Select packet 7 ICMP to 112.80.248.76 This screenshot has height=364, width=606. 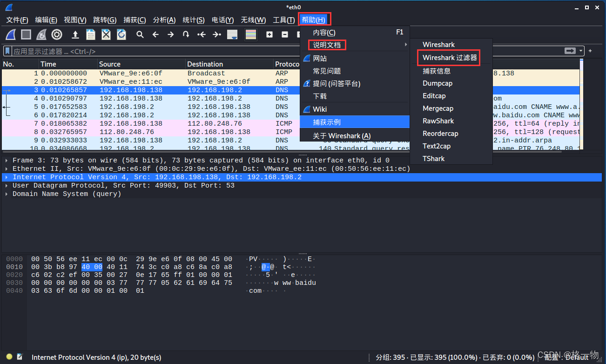(151, 123)
